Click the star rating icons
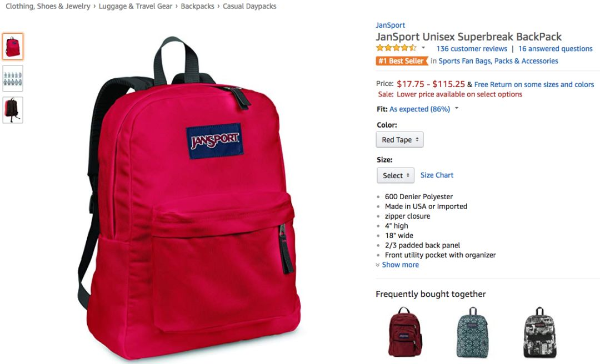This screenshot has height=364, width=600. (x=396, y=48)
